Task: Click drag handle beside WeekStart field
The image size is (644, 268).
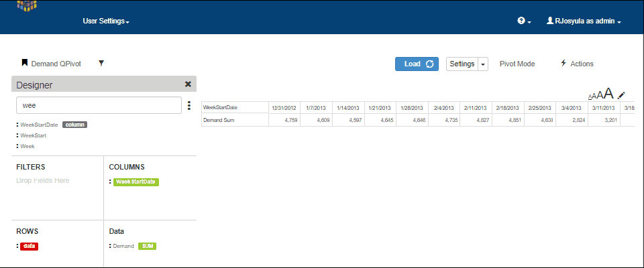Action: (x=17, y=135)
